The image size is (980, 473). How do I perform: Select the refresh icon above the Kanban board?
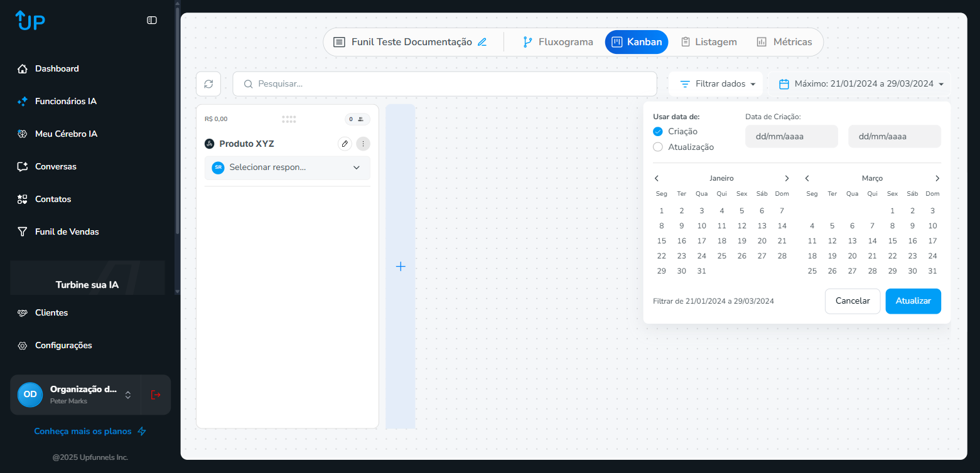[x=208, y=83]
